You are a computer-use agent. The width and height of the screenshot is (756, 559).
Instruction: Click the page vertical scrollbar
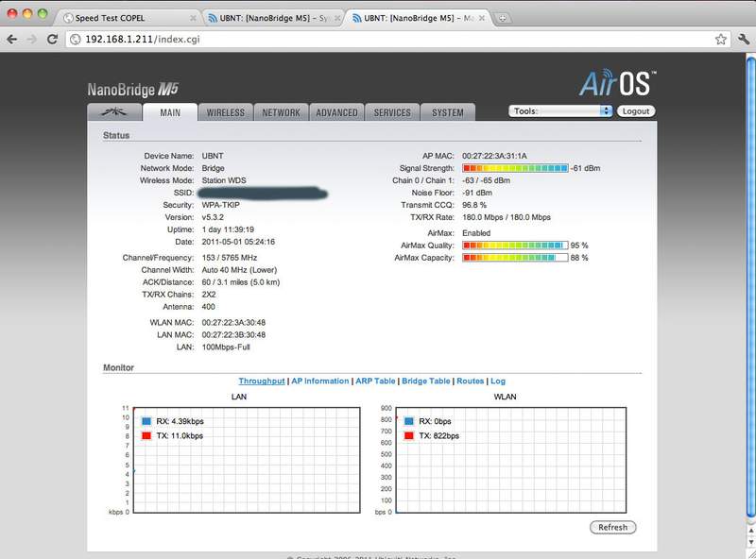point(750,289)
